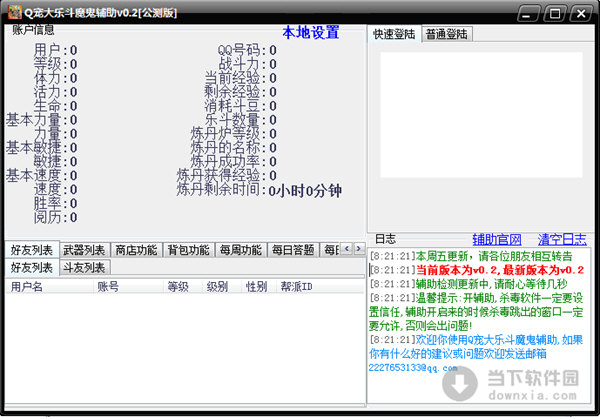Screen dimensions: 600x417
Task: Maximize the window
Action: pyautogui.click(x=555, y=14)
